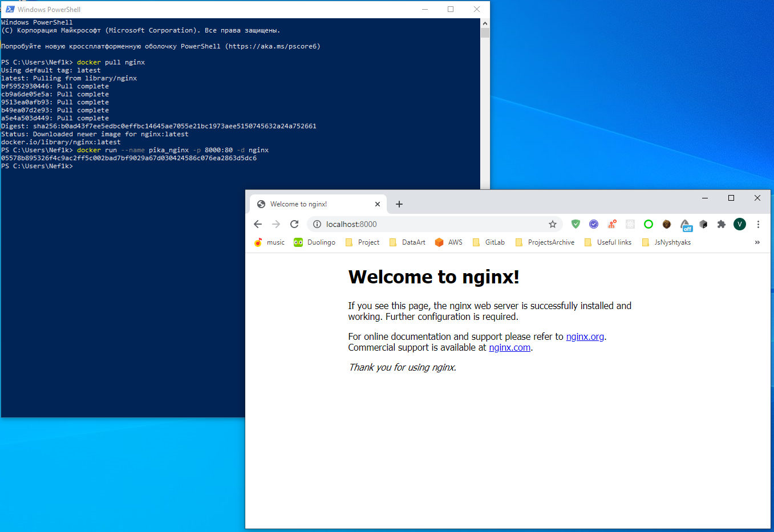The height and width of the screenshot is (532, 774).
Task: Minimize the Windows PowerShell window
Action: click(425, 9)
